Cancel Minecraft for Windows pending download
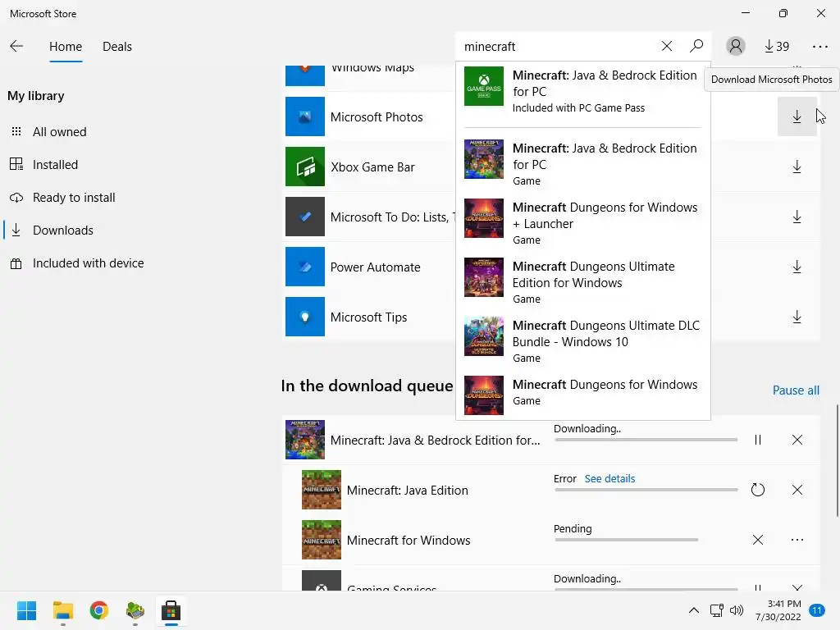840x630 pixels. pos(757,540)
